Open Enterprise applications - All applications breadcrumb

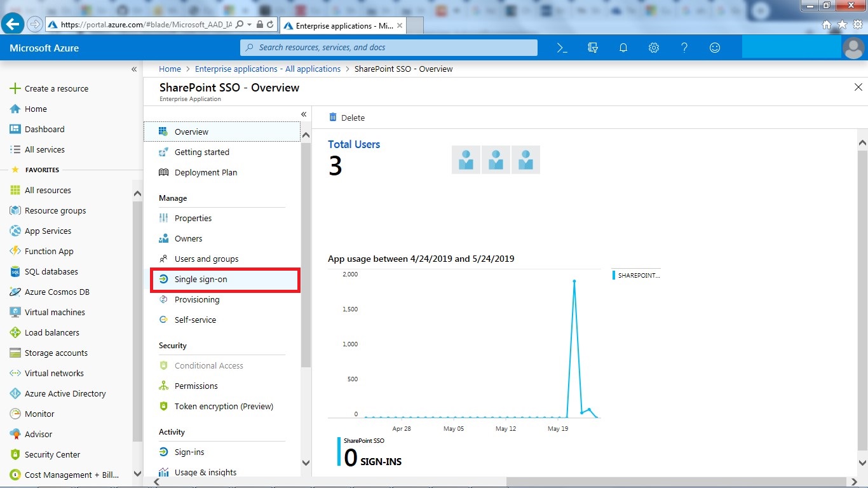268,69
